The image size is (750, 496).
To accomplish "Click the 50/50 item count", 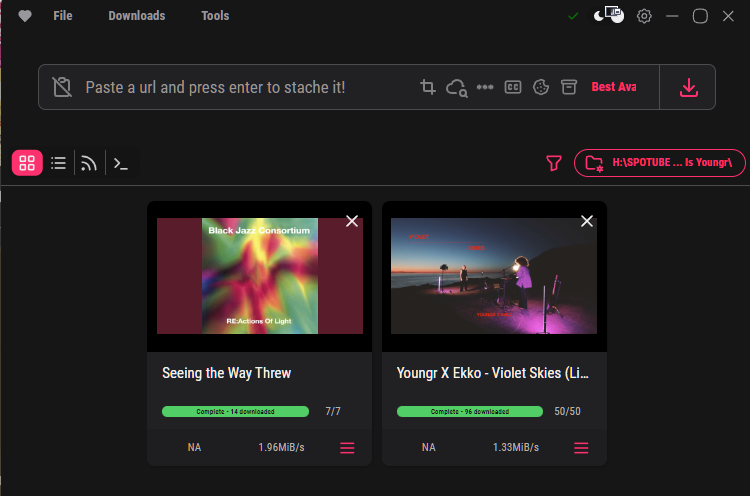I will (x=567, y=411).
